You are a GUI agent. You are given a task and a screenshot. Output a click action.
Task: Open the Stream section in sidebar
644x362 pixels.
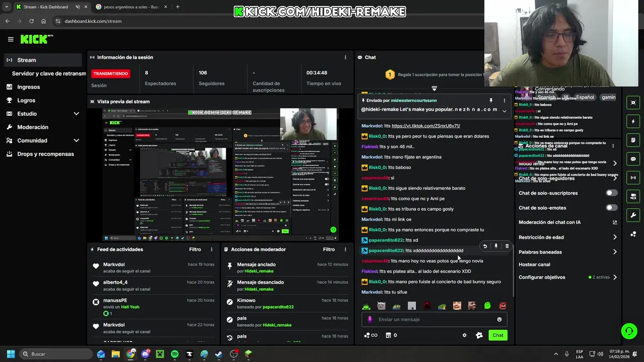click(x=42, y=60)
